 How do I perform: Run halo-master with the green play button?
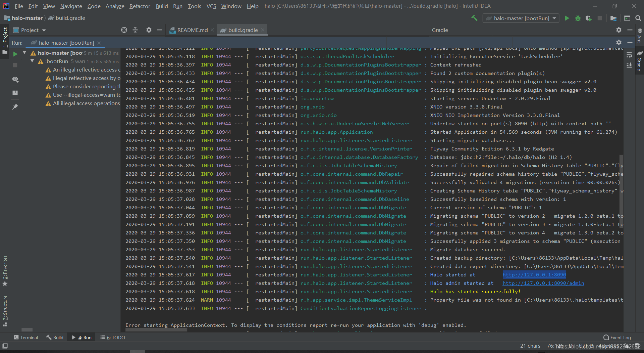pyautogui.click(x=567, y=18)
